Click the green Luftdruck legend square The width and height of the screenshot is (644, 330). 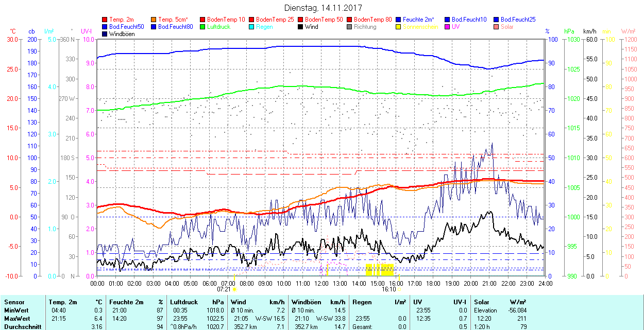[x=203, y=27]
